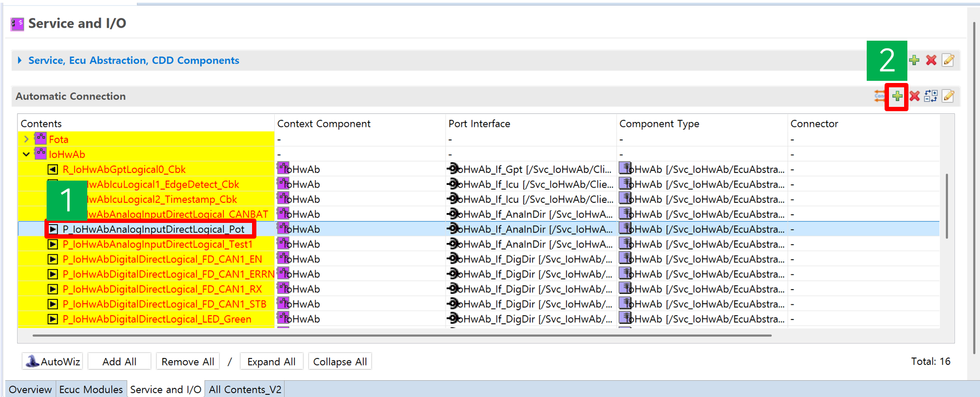Click the AutoWiz wizard hat icon
Screen dimensions: 980x397
33,361
